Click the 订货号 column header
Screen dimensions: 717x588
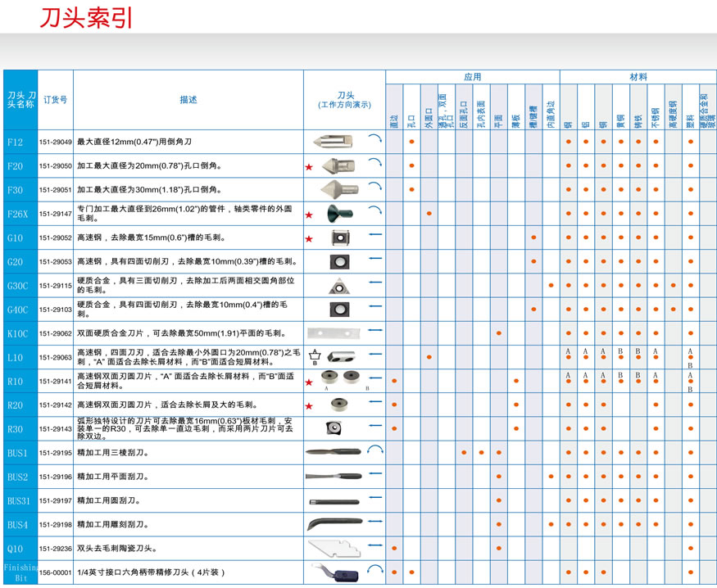(x=56, y=100)
